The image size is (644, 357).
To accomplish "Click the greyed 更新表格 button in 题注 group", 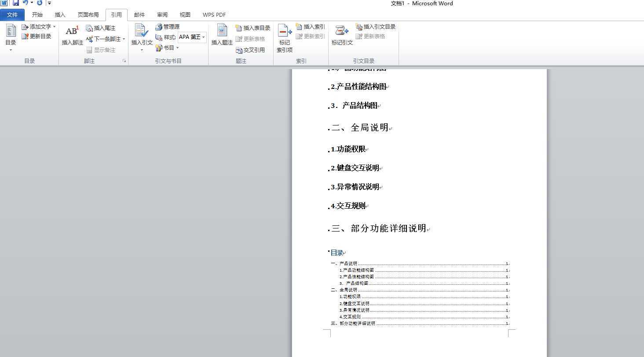I will pyautogui.click(x=250, y=39).
